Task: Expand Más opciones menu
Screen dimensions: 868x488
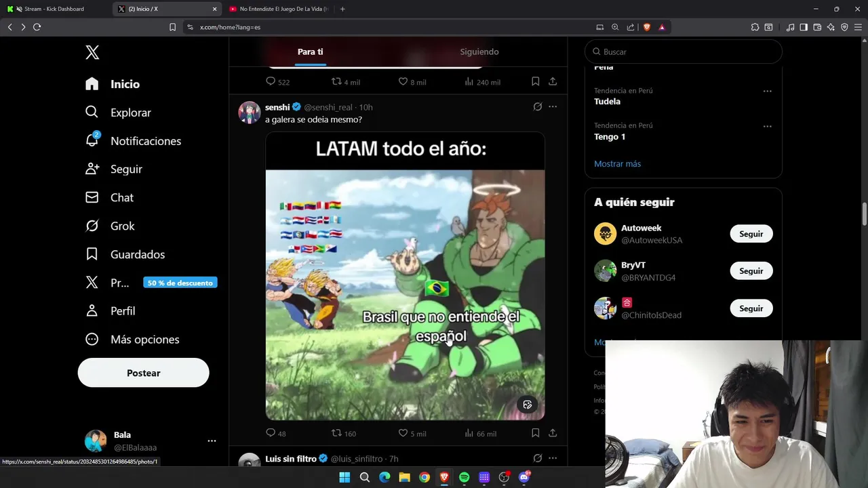Action: click(x=132, y=340)
